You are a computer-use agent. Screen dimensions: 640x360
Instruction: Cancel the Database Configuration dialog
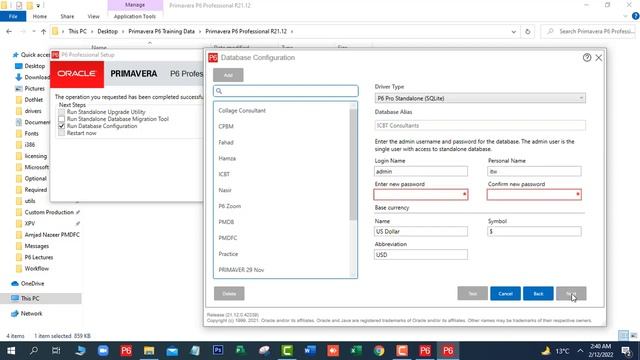pos(505,293)
